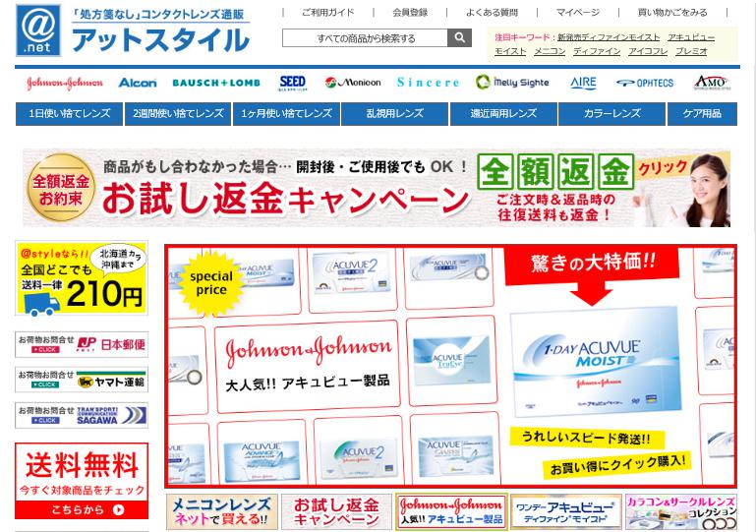Click the ACUVUE TruEye product box
This screenshot has height=532, width=756.
click(452, 360)
